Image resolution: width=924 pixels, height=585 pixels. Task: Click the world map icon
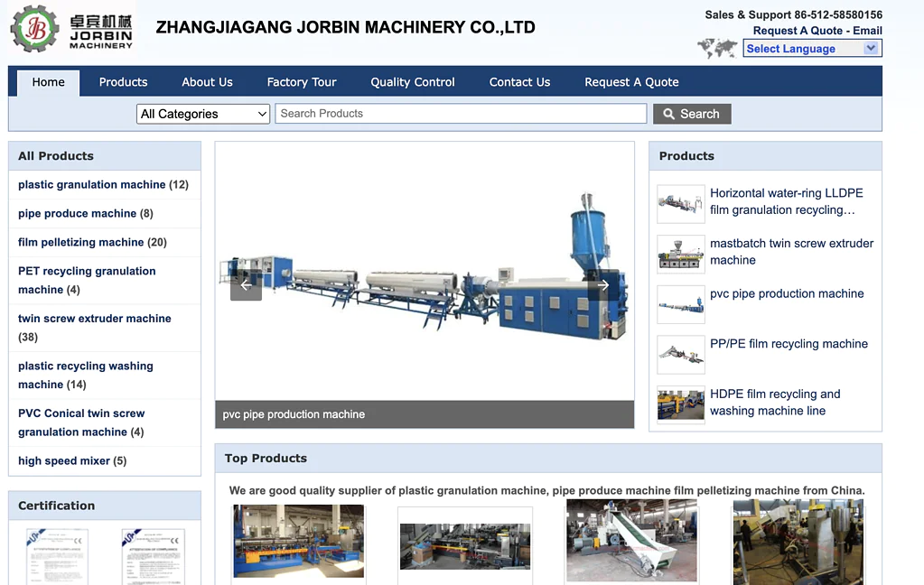pyautogui.click(x=717, y=48)
